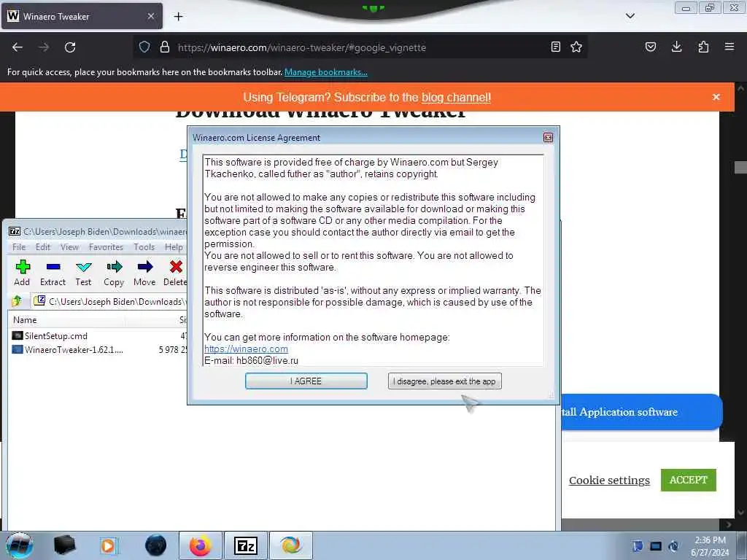This screenshot has height=560, width=747.
Task: Click the dark globe taskbar icon
Action: pos(155,545)
